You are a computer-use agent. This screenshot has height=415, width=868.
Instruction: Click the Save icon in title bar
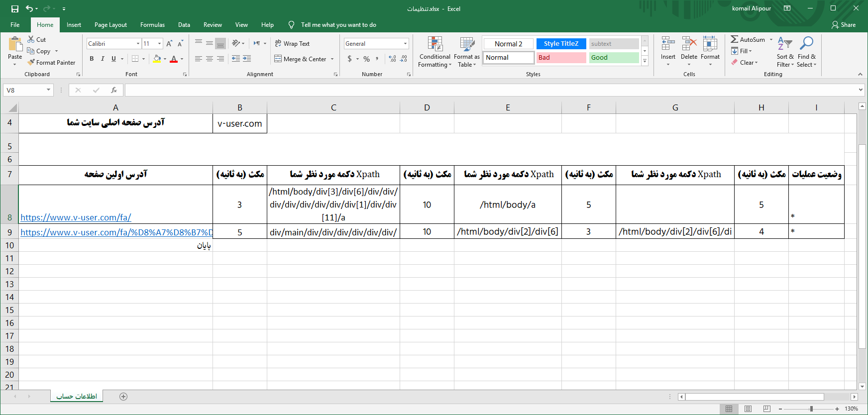14,8
